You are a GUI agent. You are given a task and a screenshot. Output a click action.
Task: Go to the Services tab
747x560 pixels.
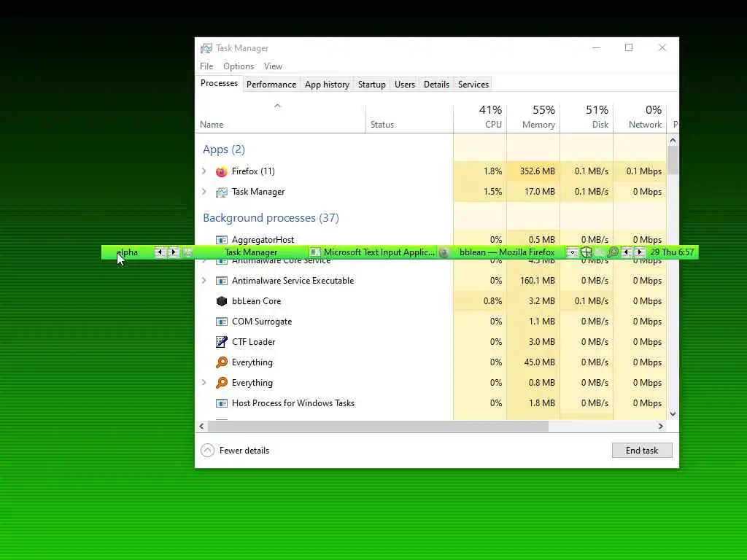coord(473,85)
